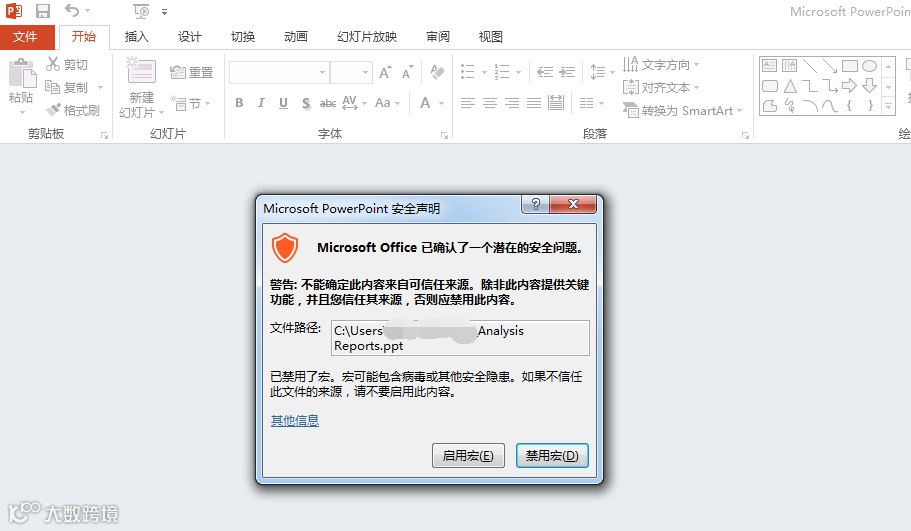Open the font name combo box
This screenshot has width=911, height=531.
(x=279, y=73)
